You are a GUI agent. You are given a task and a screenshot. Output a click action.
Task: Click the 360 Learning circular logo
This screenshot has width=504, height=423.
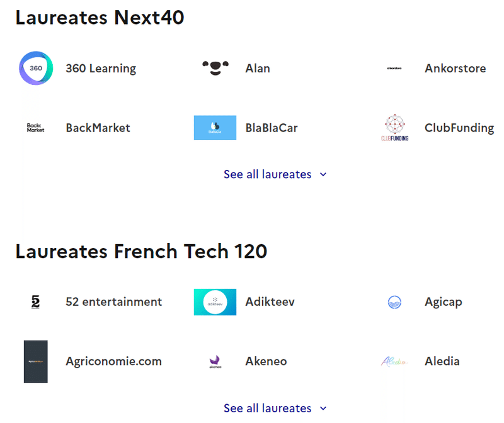[x=36, y=68]
